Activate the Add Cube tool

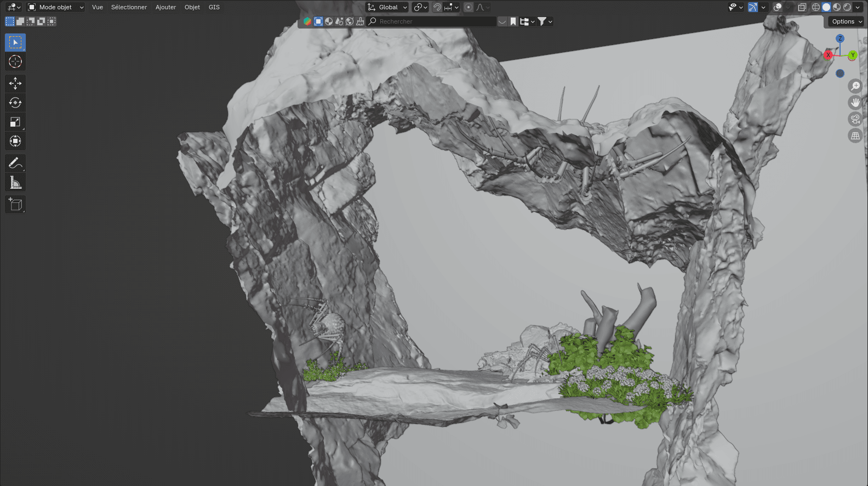[x=15, y=204]
